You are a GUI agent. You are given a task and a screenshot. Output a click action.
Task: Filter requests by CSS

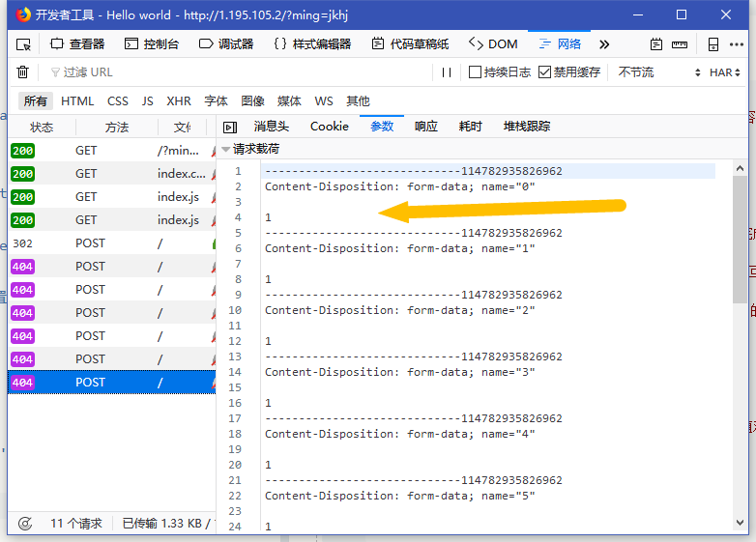click(x=118, y=101)
